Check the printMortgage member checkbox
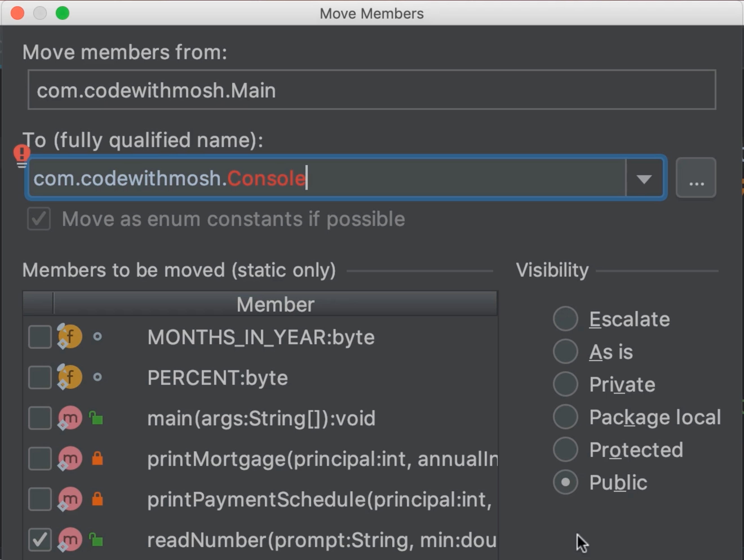The height and width of the screenshot is (560, 744). [x=40, y=459]
